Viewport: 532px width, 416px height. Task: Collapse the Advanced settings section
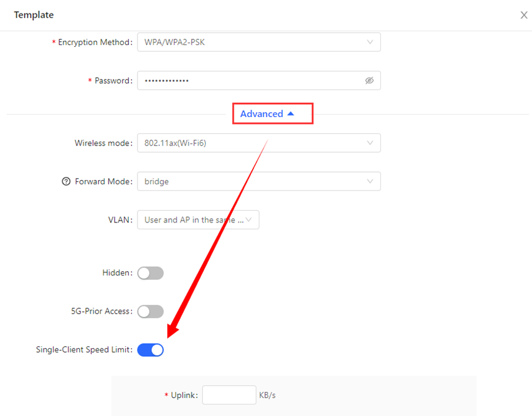[262, 114]
